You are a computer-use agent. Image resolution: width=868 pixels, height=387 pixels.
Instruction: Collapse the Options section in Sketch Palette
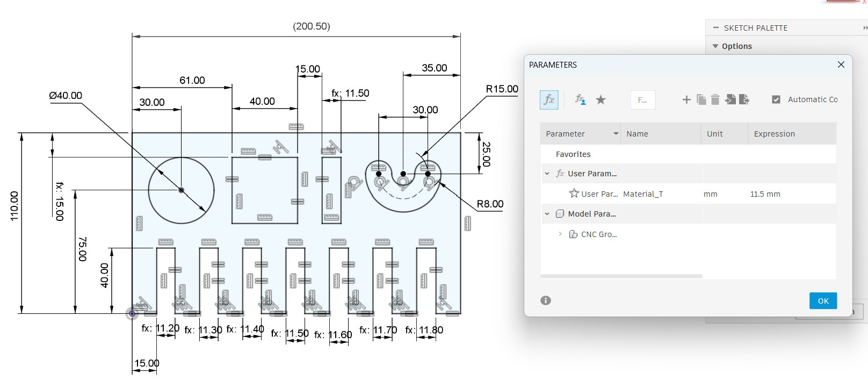click(x=715, y=46)
